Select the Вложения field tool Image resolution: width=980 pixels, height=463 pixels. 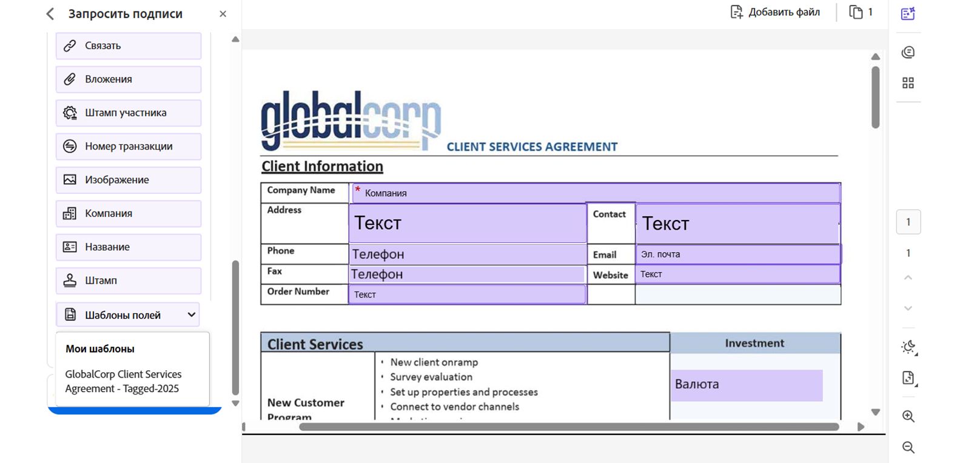click(x=129, y=79)
